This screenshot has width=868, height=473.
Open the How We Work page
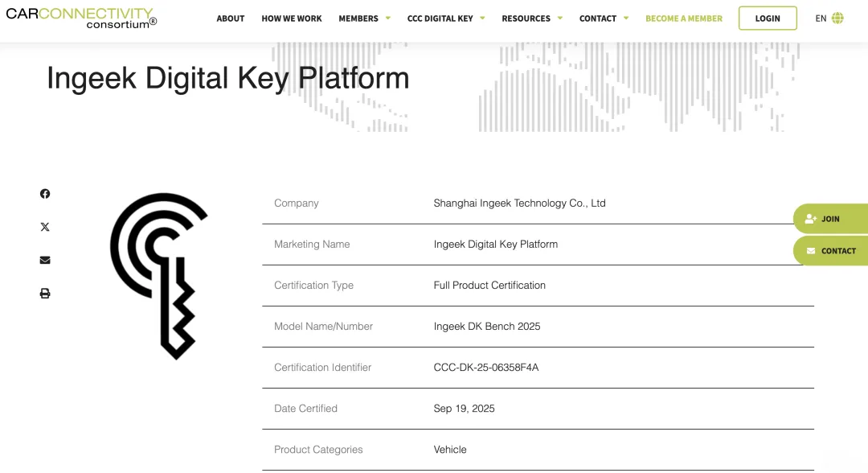(x=292, y=19)
